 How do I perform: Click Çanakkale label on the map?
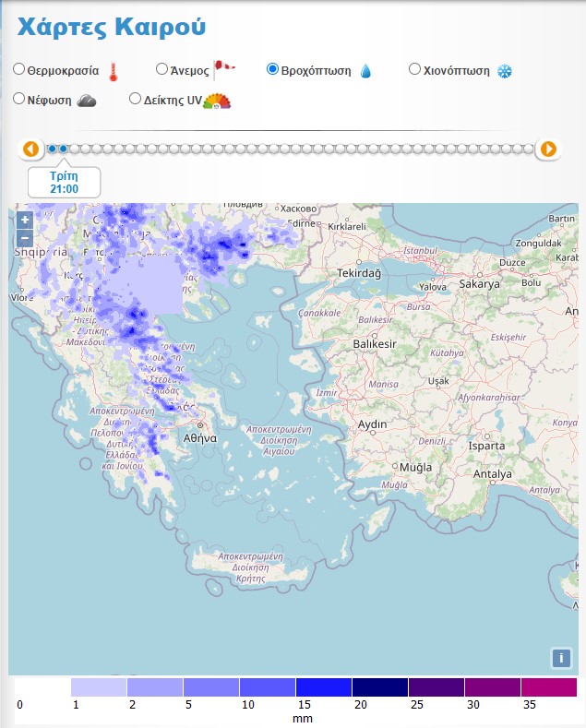point(319,313)
